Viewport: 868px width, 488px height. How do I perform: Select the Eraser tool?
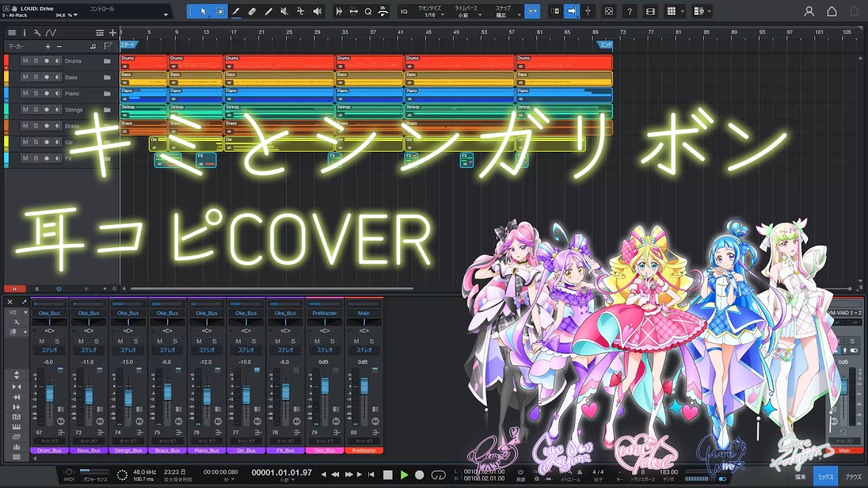point(252,12)
